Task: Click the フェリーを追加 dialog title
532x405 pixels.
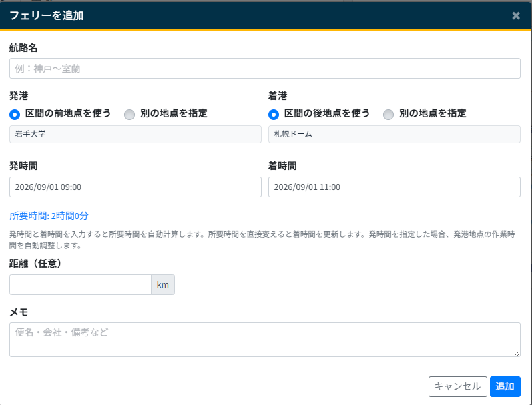Action: click(47, 15)
